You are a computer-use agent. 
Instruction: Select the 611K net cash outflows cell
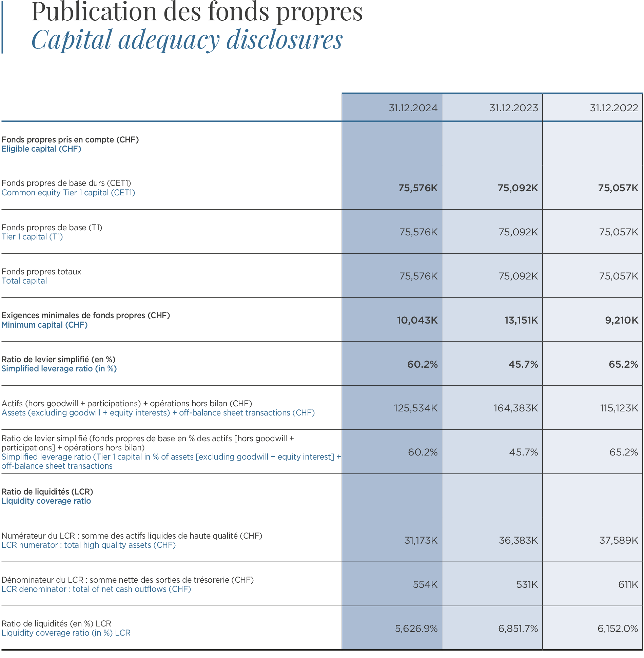(628, 584)
